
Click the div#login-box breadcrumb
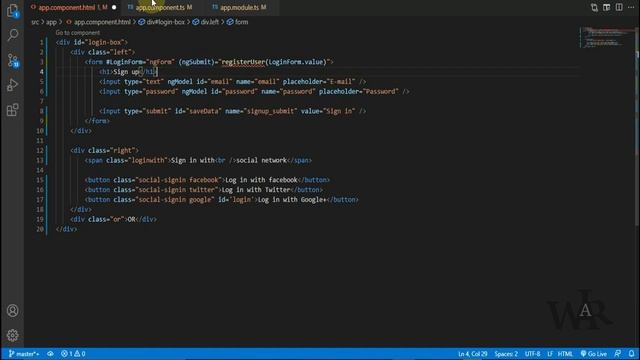[x=162, y=22]
